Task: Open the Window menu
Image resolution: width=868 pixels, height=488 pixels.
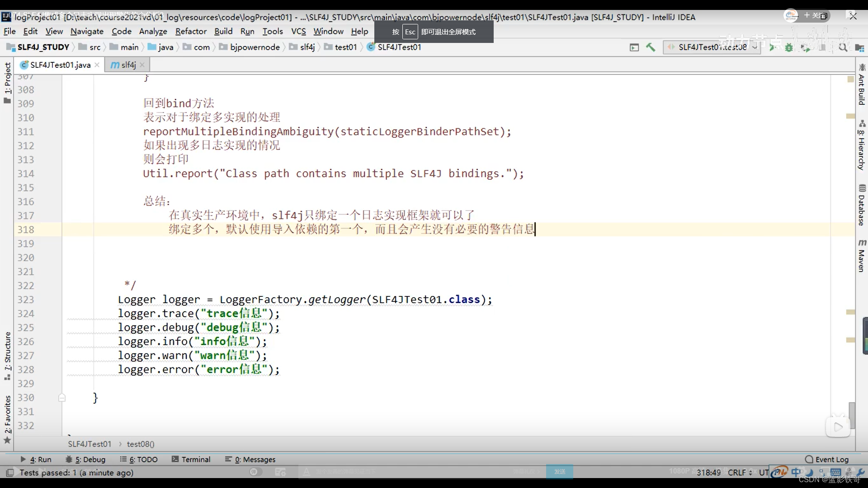Action: 329,31
